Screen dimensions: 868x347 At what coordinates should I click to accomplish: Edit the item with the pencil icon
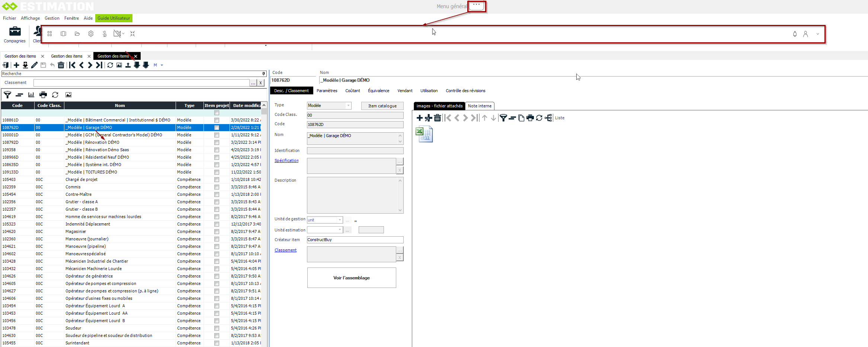click(x=34, y=65)
